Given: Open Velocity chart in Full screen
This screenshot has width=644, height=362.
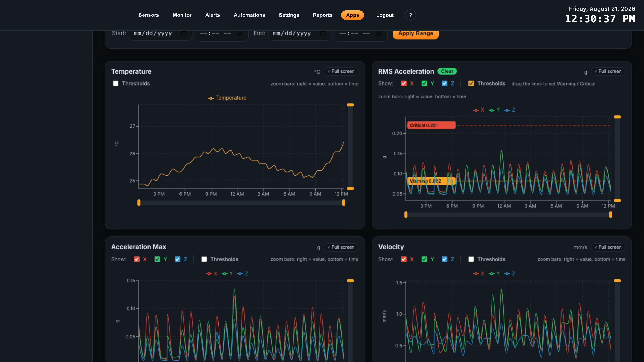Looking at the screenshot, I should [608, 247].
